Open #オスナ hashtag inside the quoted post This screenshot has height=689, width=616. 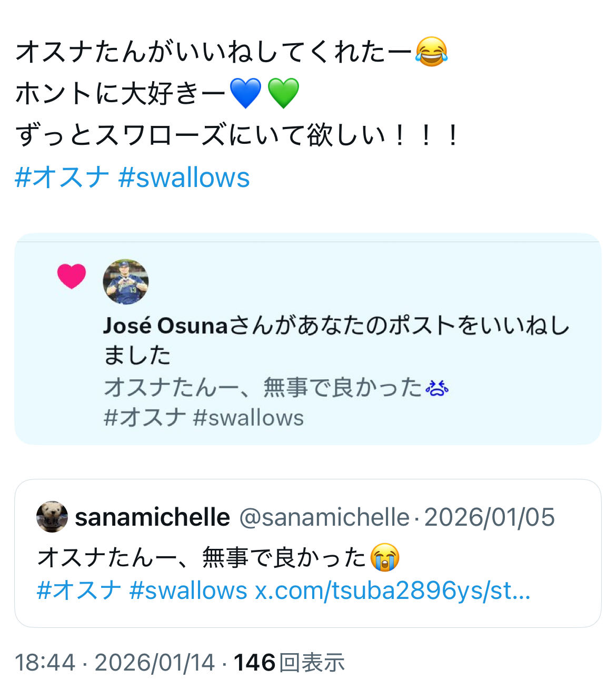click(80, 590)
